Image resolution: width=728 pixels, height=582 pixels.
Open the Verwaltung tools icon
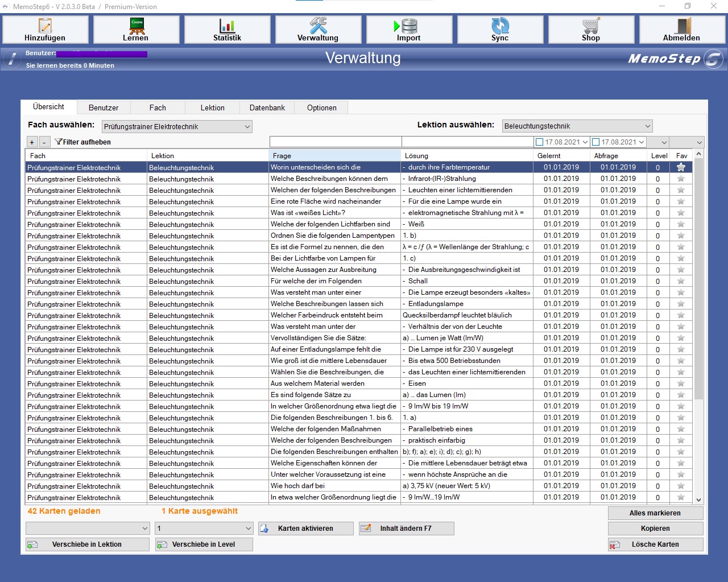tap(318, 26)
